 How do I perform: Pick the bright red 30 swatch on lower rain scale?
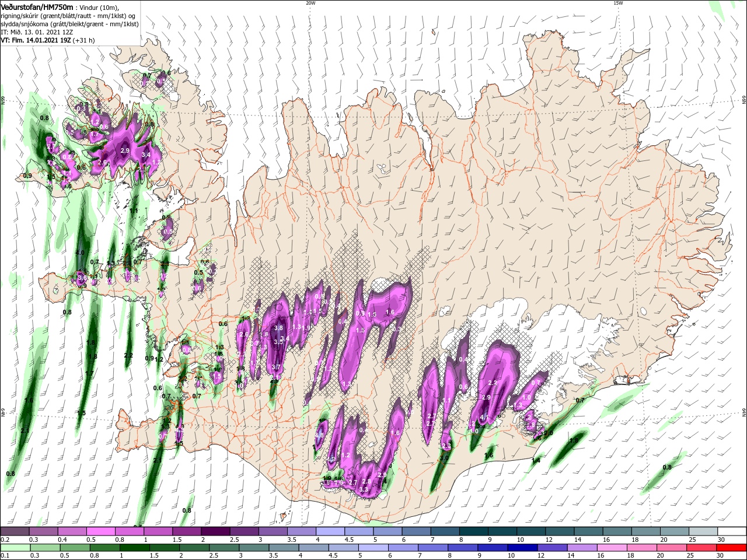(731, 548)
